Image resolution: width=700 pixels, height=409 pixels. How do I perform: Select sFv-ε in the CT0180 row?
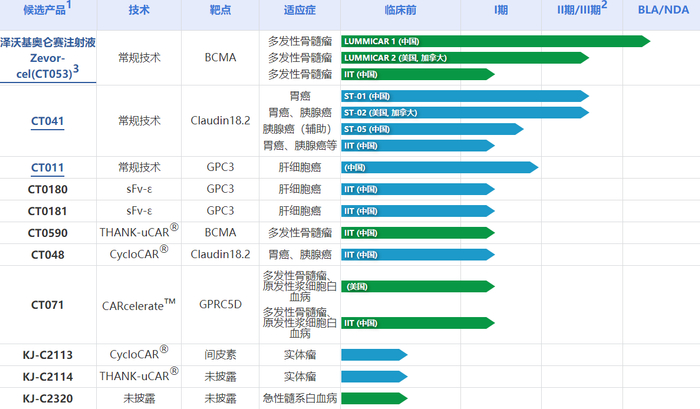pyautogui.click(x=139, y=189)
